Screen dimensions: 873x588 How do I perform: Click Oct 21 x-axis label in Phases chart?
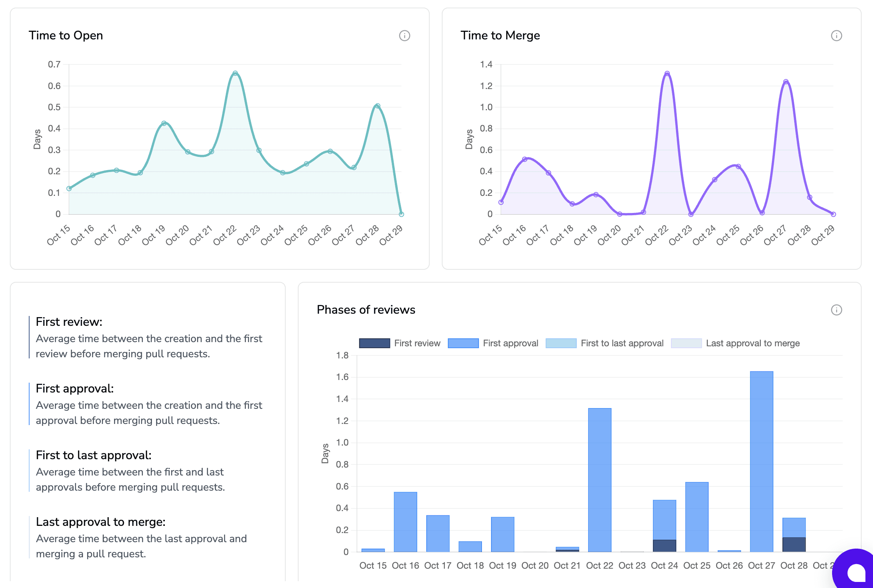pyautogui.click(x=567, y=566)
